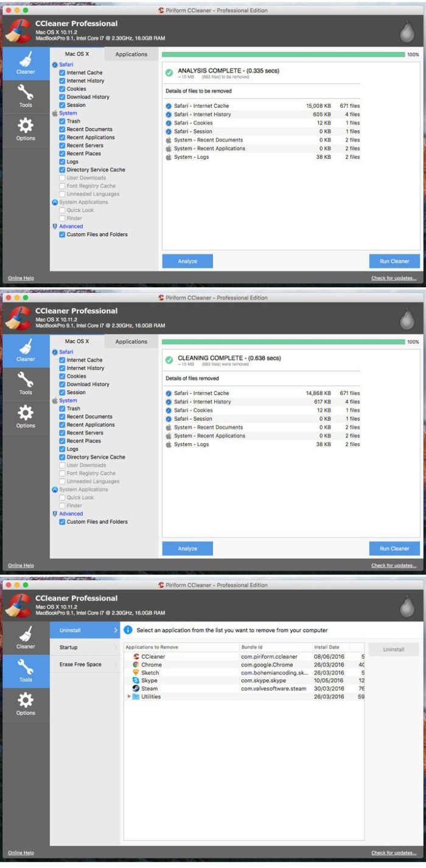Screen dimensions: 426x868
Task: Click Check for updates in Cleaning Complete window
Action: coord(394,565)
